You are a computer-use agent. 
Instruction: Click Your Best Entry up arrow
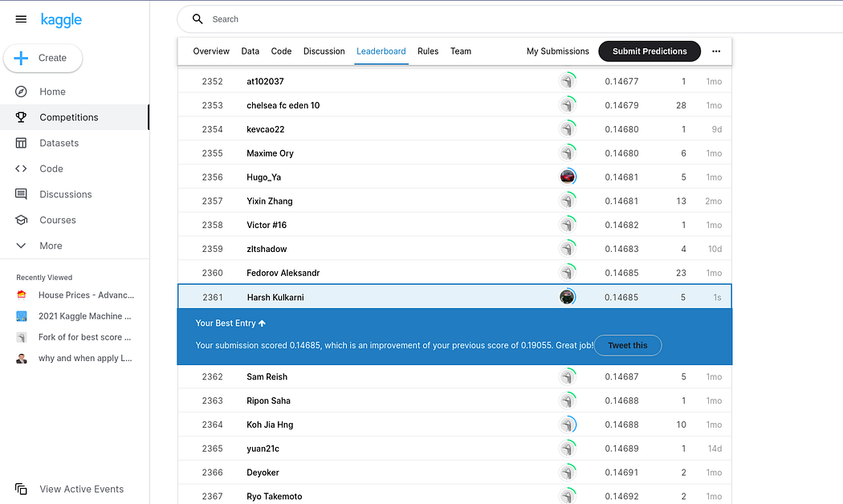pos(262,323)
